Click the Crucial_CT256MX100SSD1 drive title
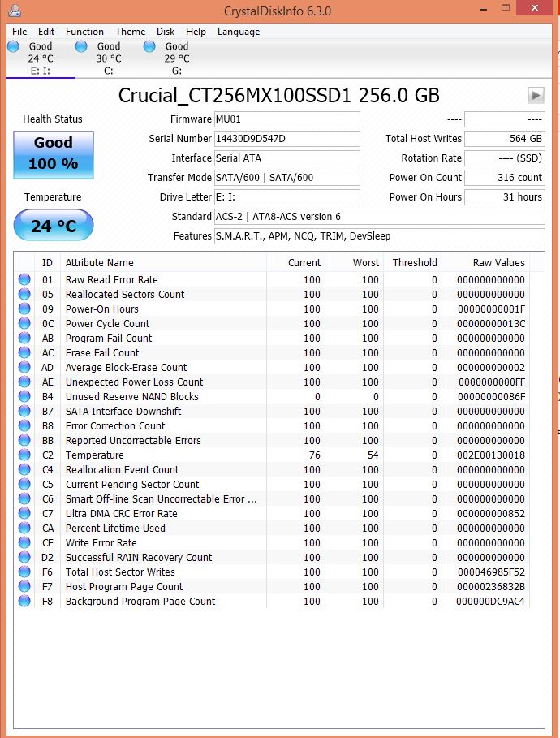Image resolution: width=560 pixels, height=738 pixels. pos(278,96)
